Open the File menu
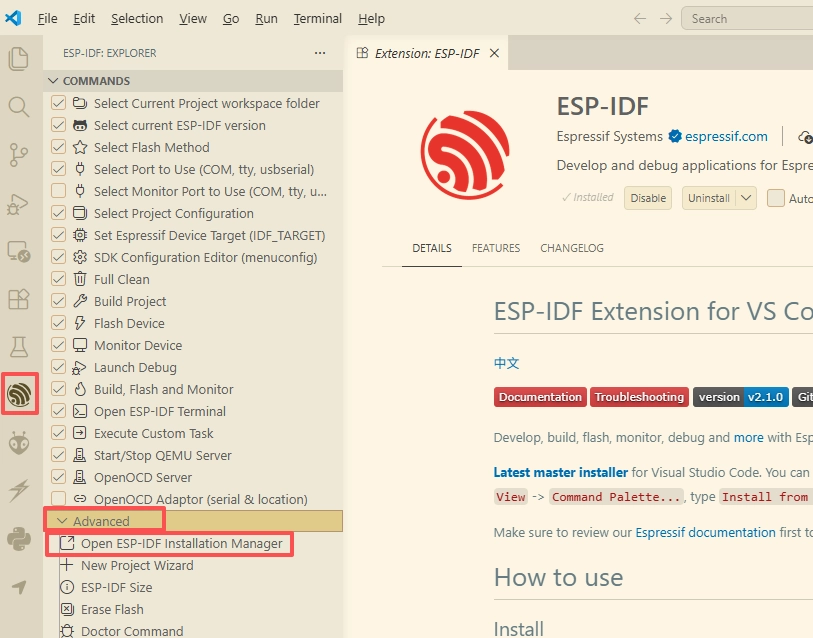The width and height of the screenshot is (813, 638). pos(47,19)
